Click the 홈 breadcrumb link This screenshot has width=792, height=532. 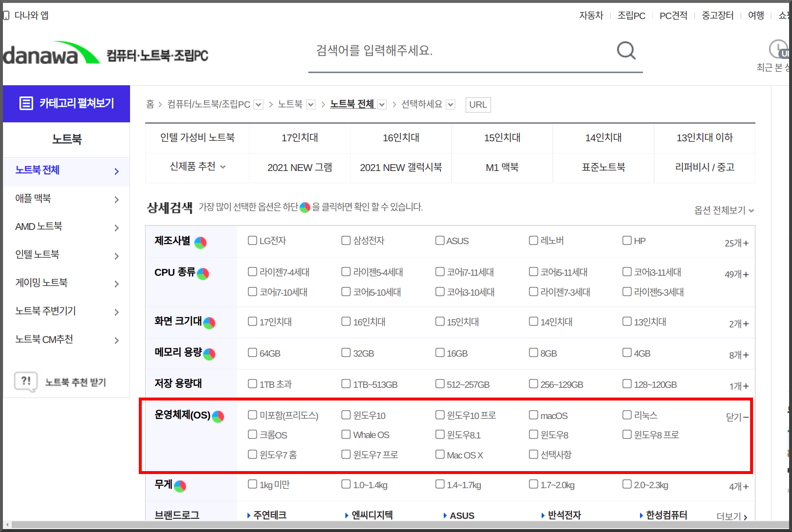tap(150, 104)
